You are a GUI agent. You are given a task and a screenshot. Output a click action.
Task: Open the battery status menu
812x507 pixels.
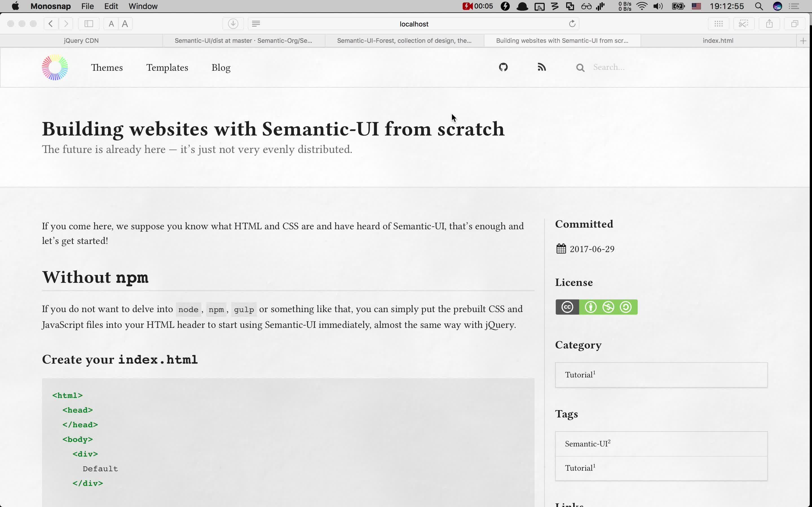coord(678,6)
